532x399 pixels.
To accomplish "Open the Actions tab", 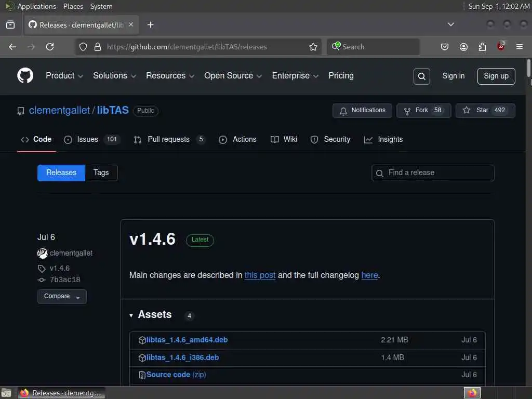I will tap(237, 139).
